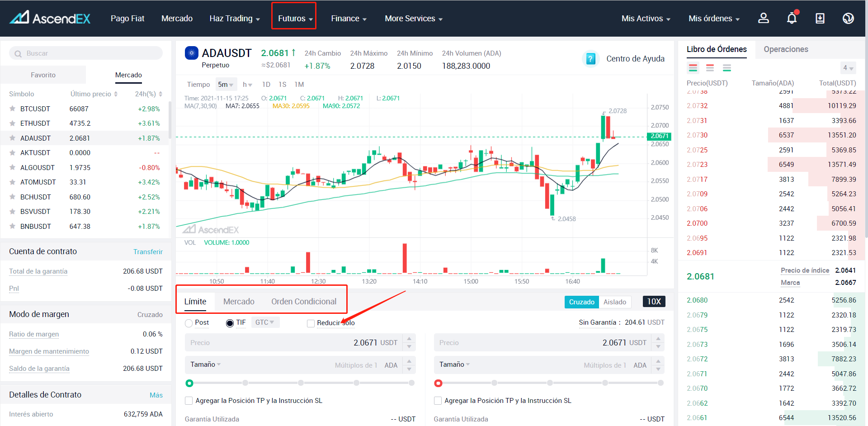Favorite the BCHUSDT star
The image size is (868, 426).
(x=13, y=197)
